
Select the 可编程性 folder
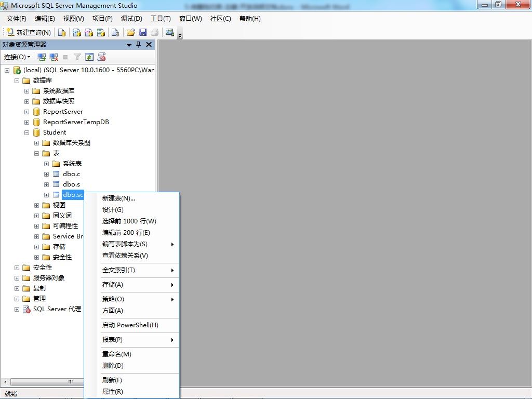click(65, 226)
